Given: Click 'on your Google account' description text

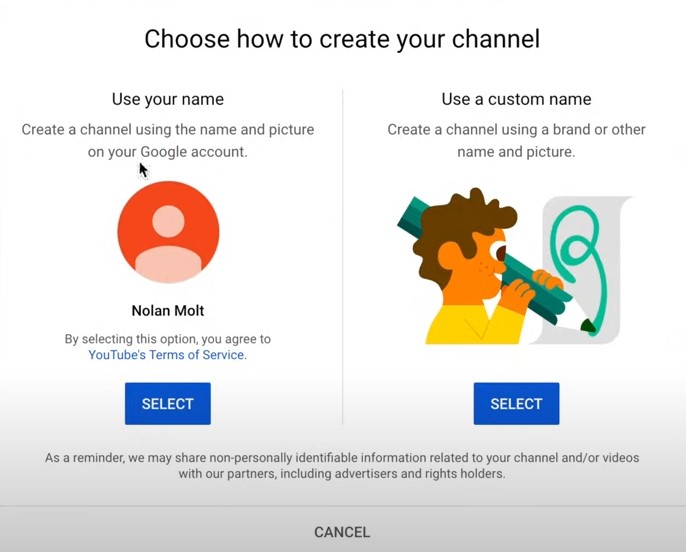Looking at the screenshot, I should click(x=168, y=152).
